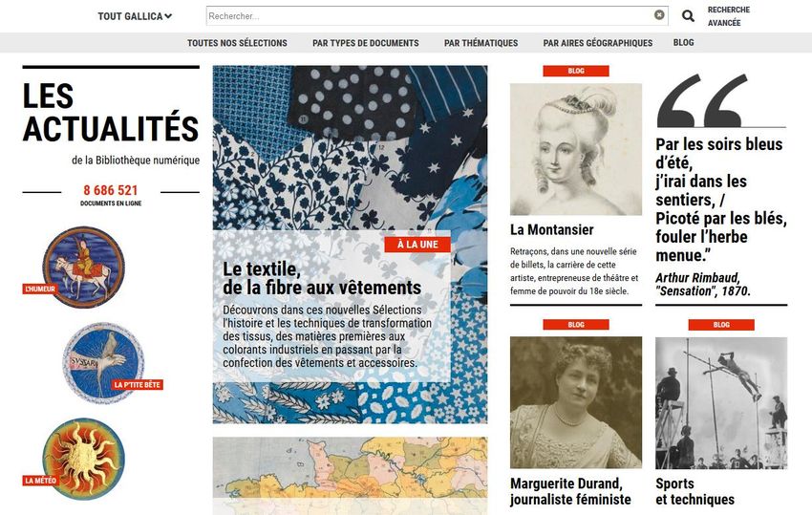Viewport: 812px width, 515px height.
Task: Open the map thumbnail below textile feature
Action: (350, 476)
